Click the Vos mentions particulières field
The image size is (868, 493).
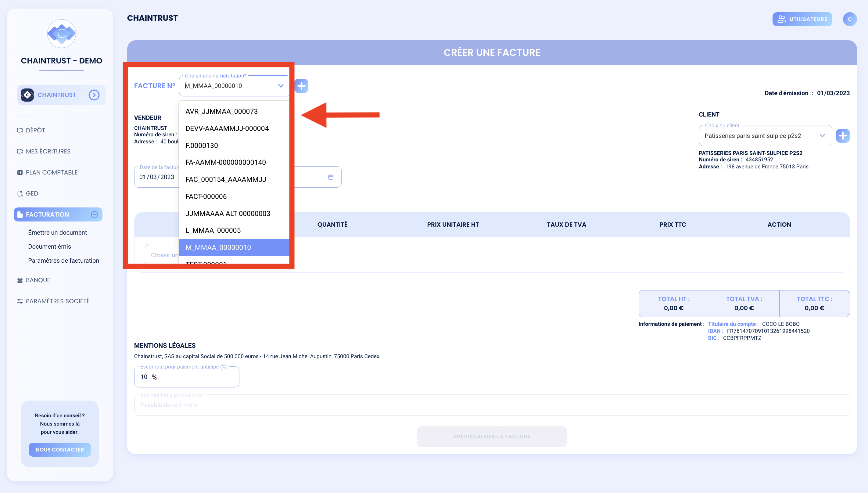point(492,405)
